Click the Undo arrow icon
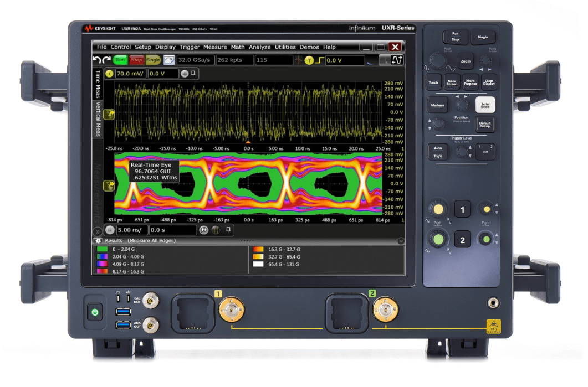 click(x=97, y=59)
